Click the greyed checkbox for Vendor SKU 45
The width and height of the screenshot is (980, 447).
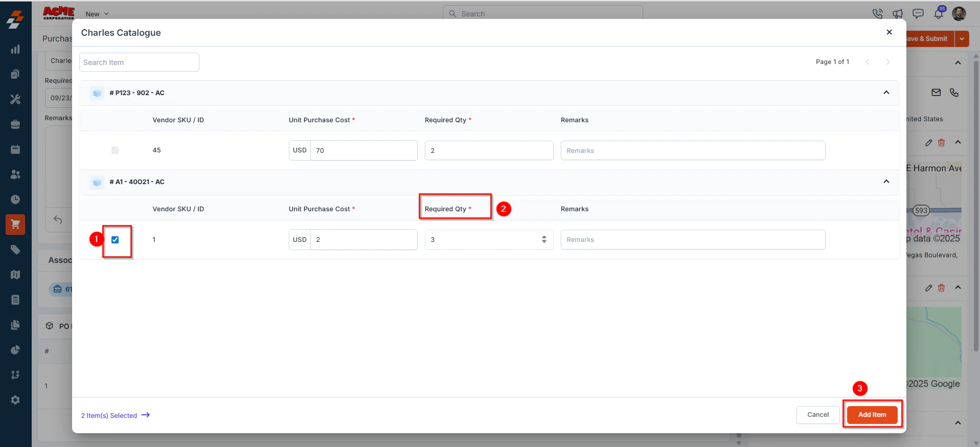tap(115, 150)
